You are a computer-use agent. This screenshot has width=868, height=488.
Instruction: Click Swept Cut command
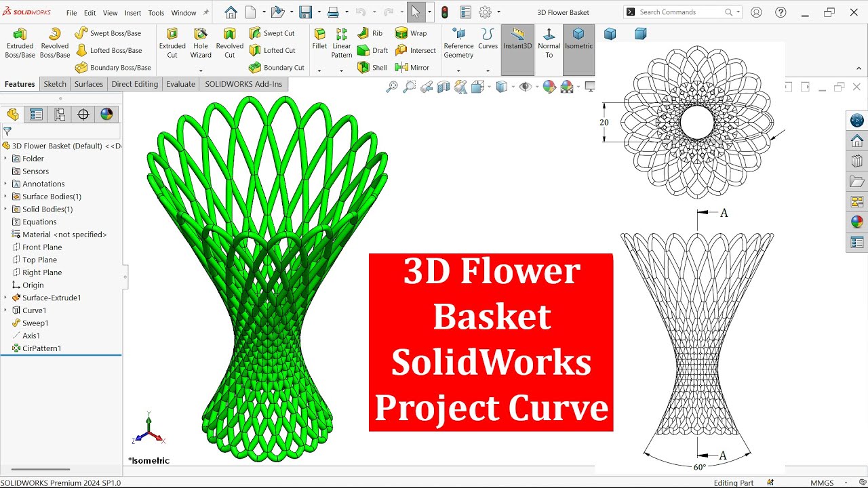coord(272,33)
